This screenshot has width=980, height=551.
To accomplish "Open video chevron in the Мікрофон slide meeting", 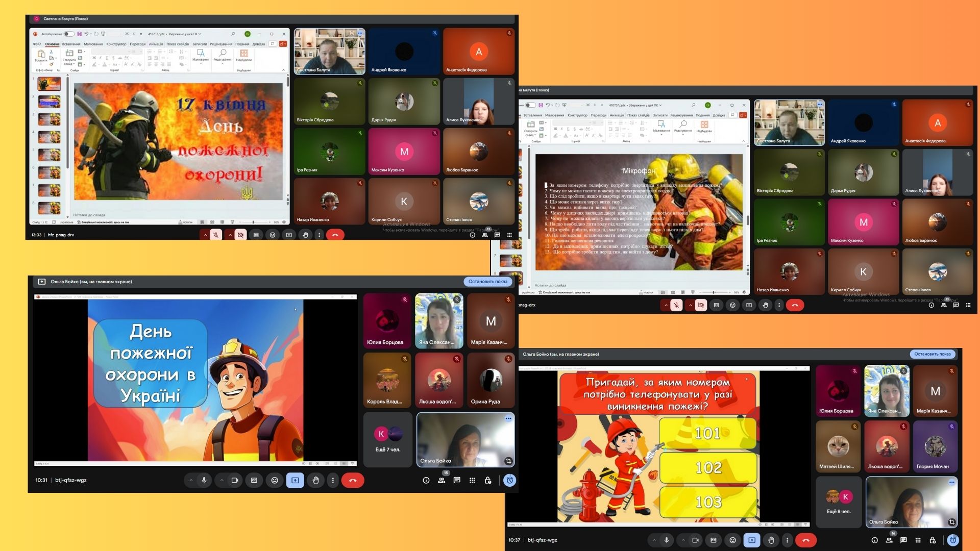I will coord(690,305).
